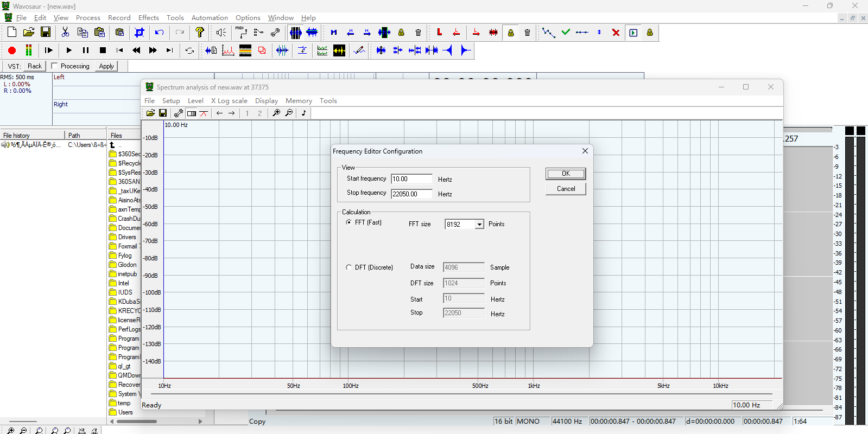This screenshot has width=868, height=434.
Task: Click the record button in the transport toolbar
Action: [x=12, y=50]
